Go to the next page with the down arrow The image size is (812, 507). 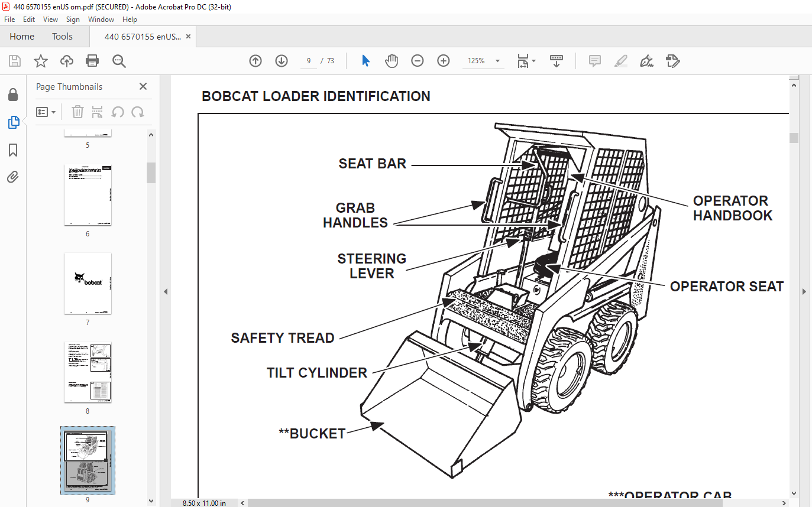pos(282,61)
